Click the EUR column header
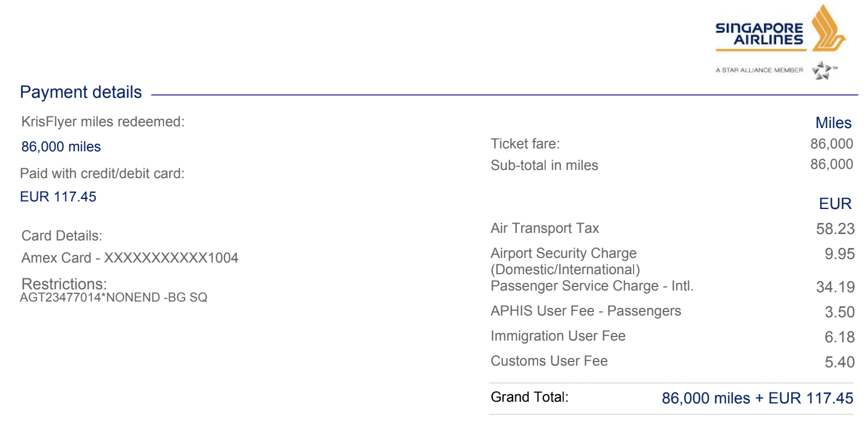 pyautogui.click(x=835, y=204)
